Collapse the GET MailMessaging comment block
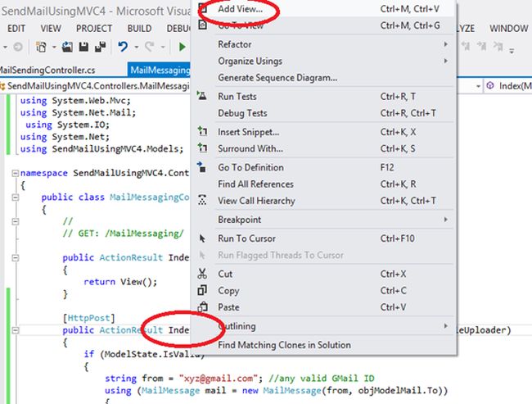Screen dimensions: 532x404 (x=16, y=221)
